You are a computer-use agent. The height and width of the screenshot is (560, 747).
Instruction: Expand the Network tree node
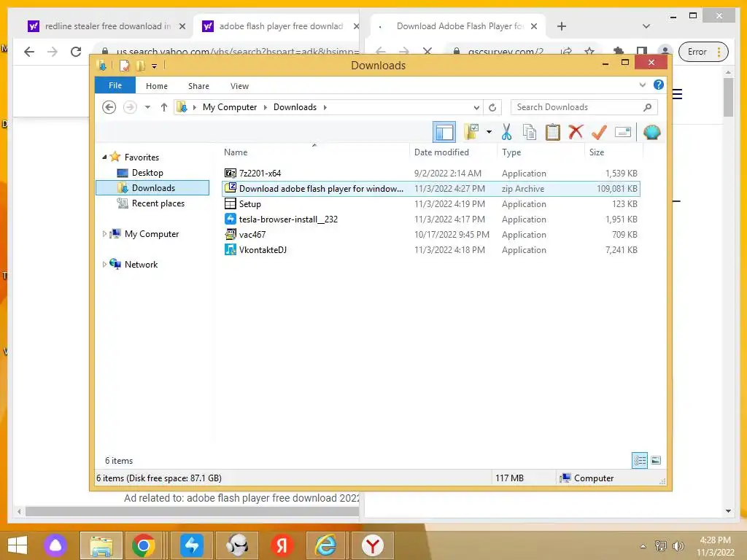coord(104,264)
